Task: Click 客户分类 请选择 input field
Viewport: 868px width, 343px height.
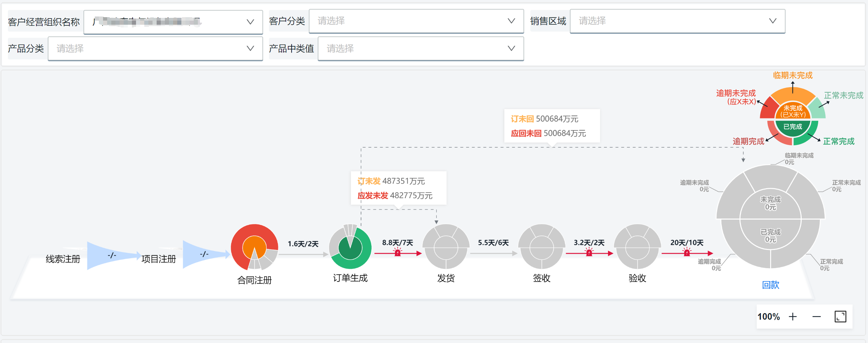Action: (x=416, y=21)
